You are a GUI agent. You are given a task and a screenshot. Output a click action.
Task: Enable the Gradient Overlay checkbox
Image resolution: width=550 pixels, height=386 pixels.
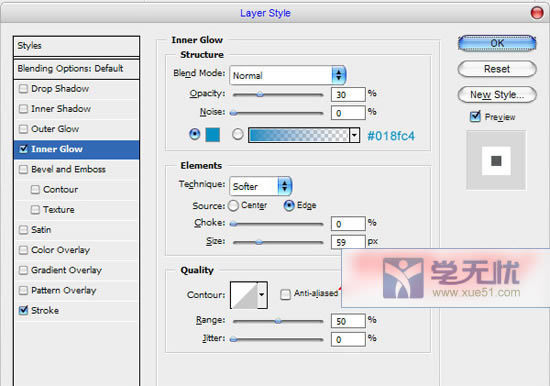click(x=23, y=270)
